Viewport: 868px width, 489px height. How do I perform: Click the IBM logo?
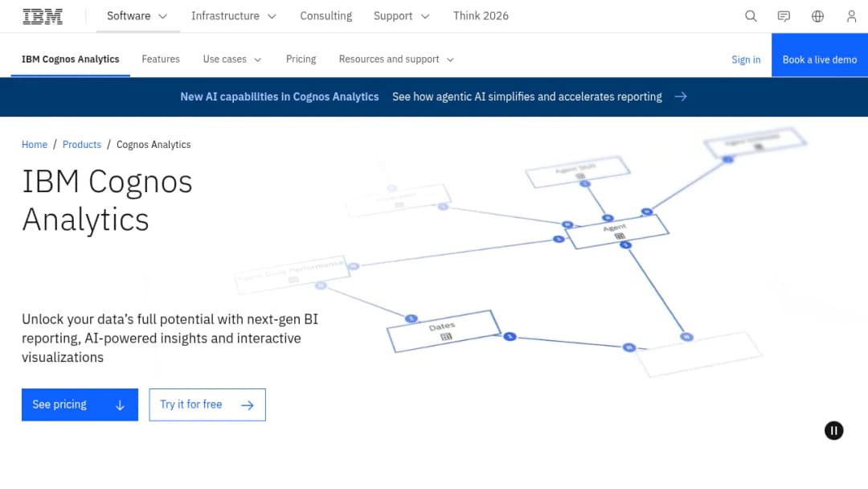click(x=43, y=17)
